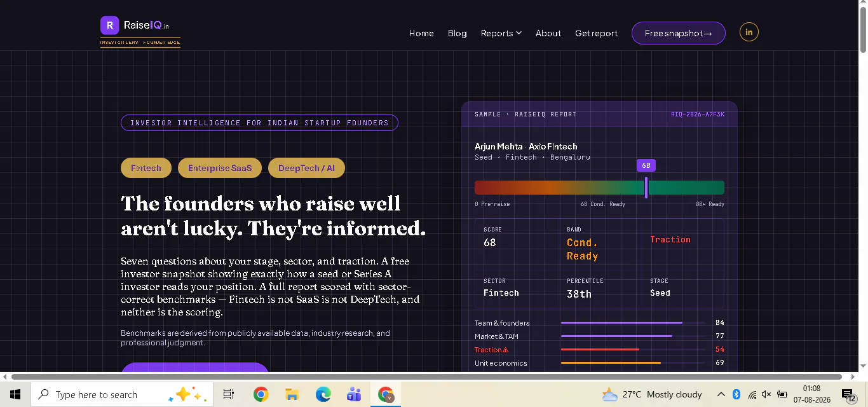The image size is (868, 407).
Task: Open Microsoft Edge from taskbar
Action: pos(323,394)
